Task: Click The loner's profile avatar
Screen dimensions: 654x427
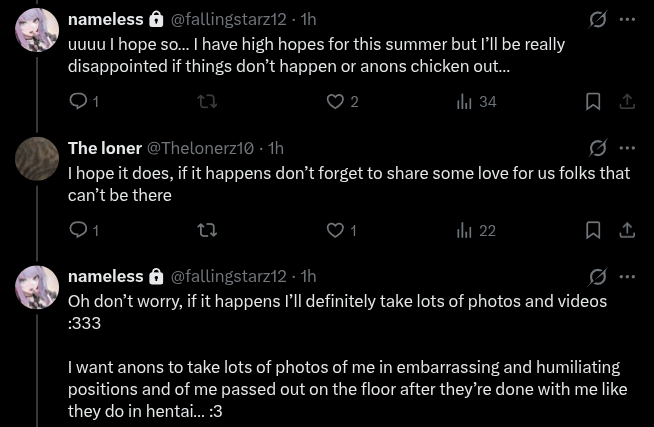Action: point(37,159)
